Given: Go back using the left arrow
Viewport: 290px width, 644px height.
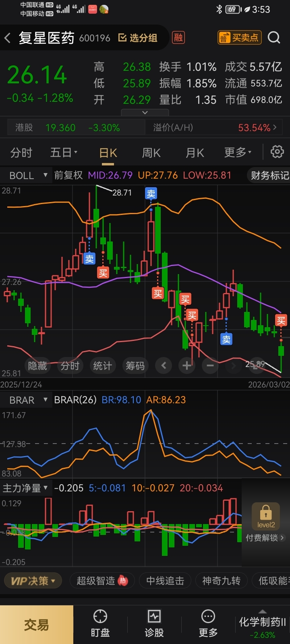Looking at the screenshot, I should coord(8,38).
